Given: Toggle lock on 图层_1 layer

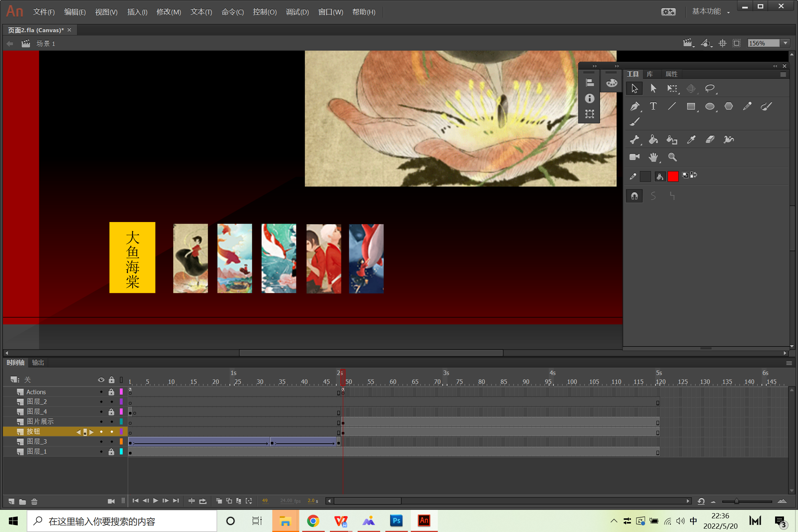Looking at the screenshot, I should (x=111, y=451).
